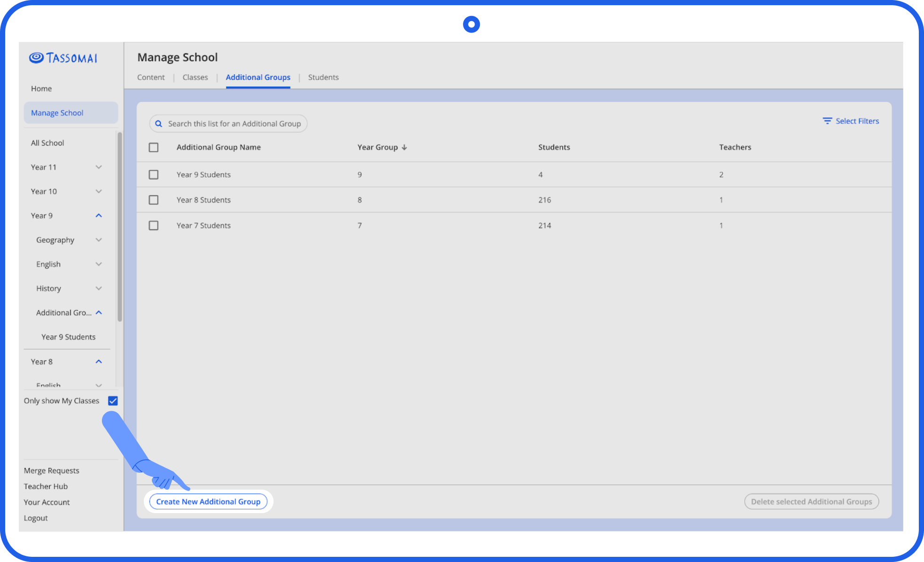Click the 216 students value
The height and width of the screenshot is (562, 924).
pos(545,200)
